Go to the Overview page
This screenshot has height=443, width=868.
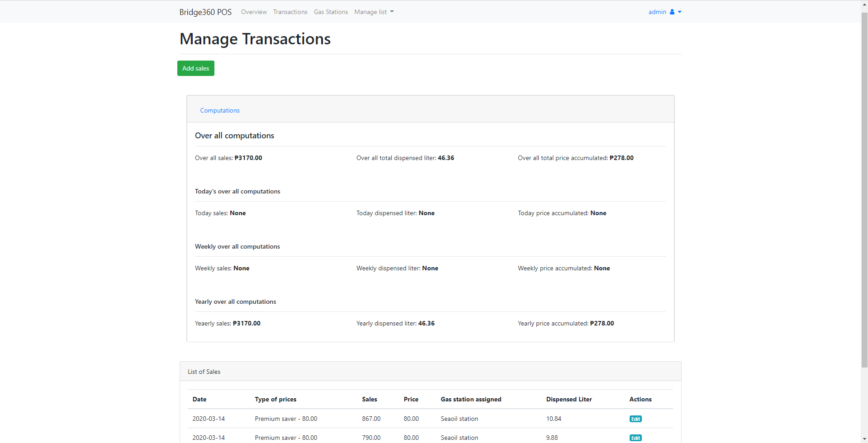[254, 12]
